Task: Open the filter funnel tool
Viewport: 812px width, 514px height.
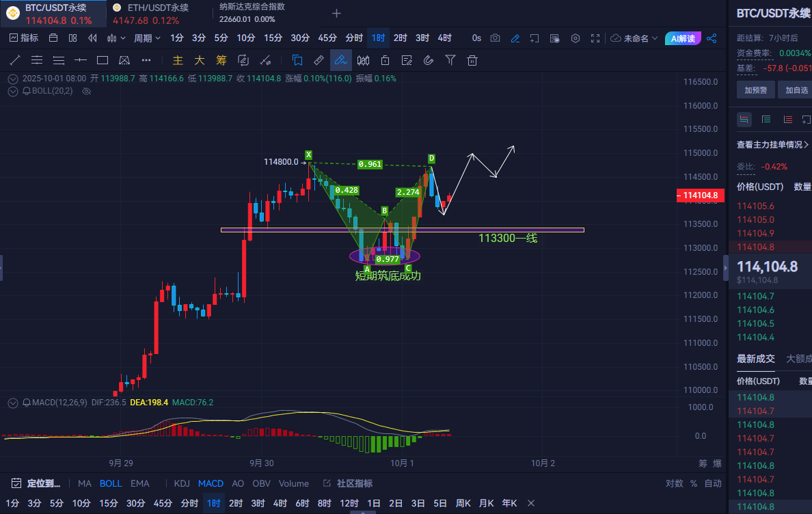Action: (450, 60)
